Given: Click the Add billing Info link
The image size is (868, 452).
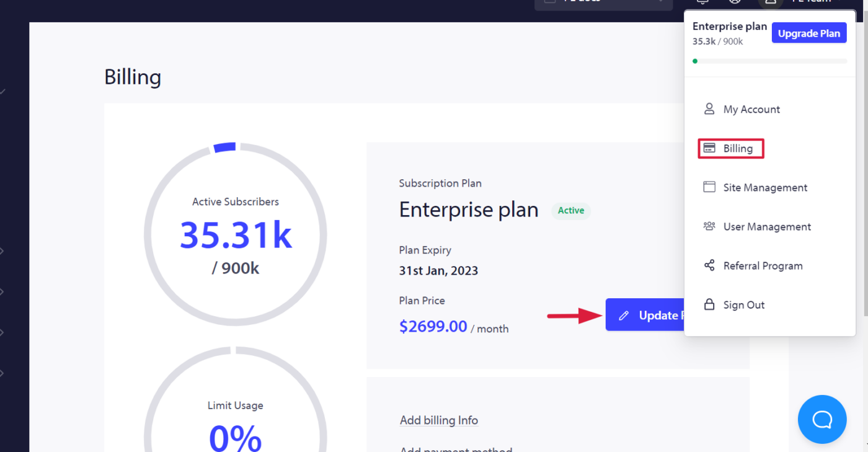Looking at the screenshot, I should coord(439,420).
